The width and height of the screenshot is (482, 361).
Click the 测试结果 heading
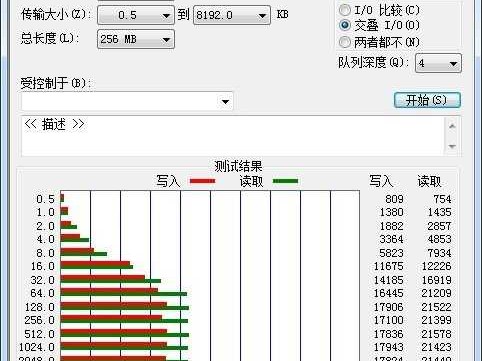pyautogui.click(x=238, y=166)
